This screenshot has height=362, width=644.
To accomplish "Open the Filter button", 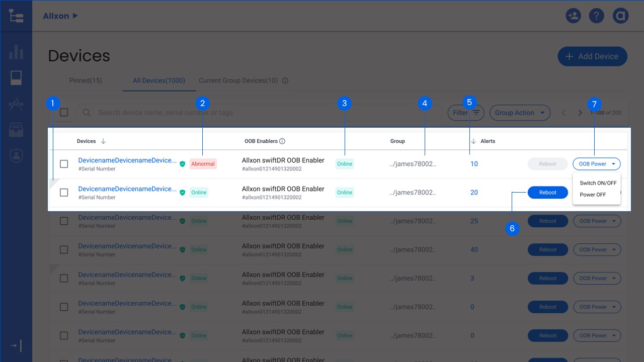I will click(x=466, y=113).
